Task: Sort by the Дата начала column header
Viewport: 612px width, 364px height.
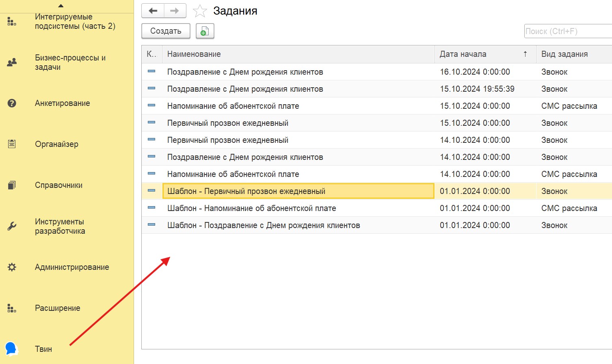Action: (x=485, y=54)
